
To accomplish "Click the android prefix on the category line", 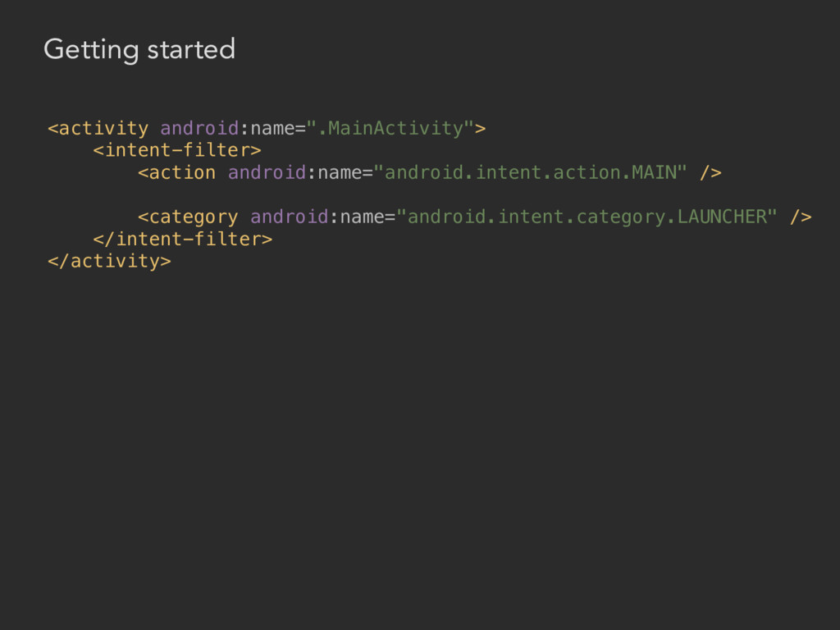I will 290,217.
